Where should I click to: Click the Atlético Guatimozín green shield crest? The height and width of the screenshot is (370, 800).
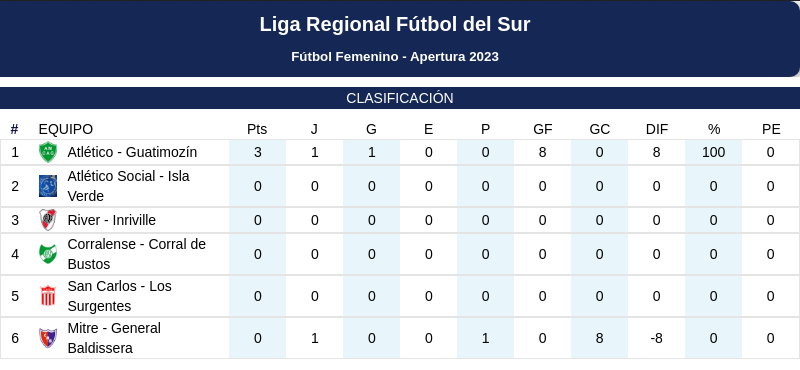(x=48, y=152)
